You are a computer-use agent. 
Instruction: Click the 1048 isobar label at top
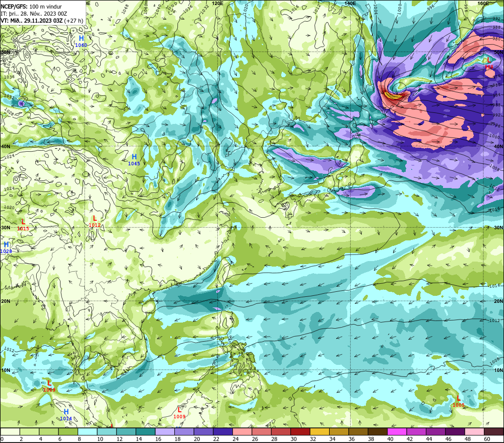125,8
